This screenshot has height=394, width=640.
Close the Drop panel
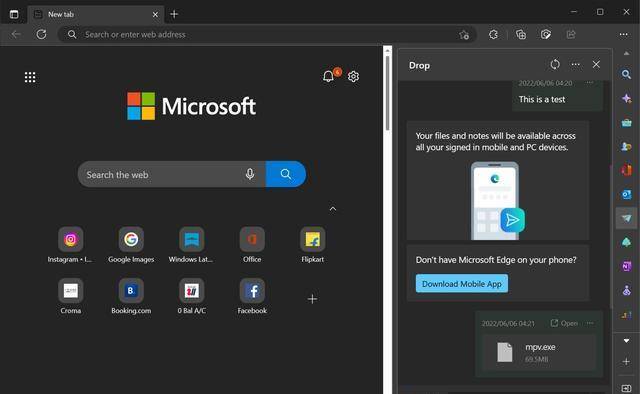(x=596, y=65)
